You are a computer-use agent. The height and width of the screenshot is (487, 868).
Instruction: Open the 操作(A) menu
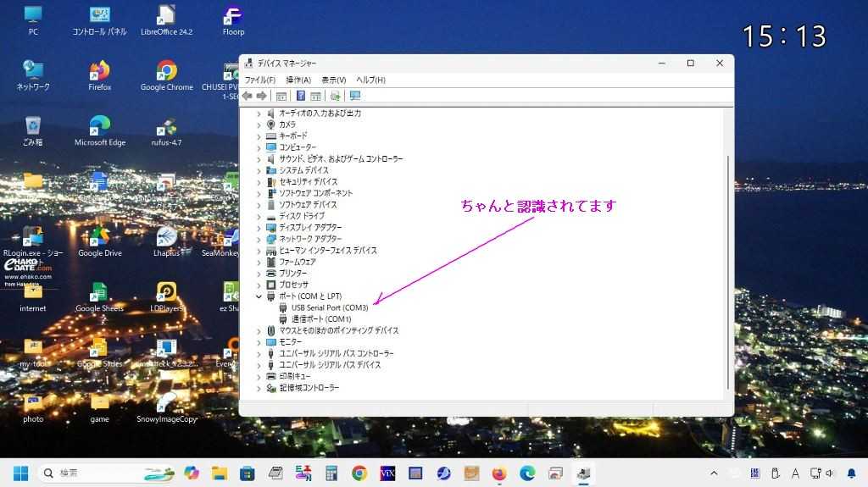[x=298, y=80]
